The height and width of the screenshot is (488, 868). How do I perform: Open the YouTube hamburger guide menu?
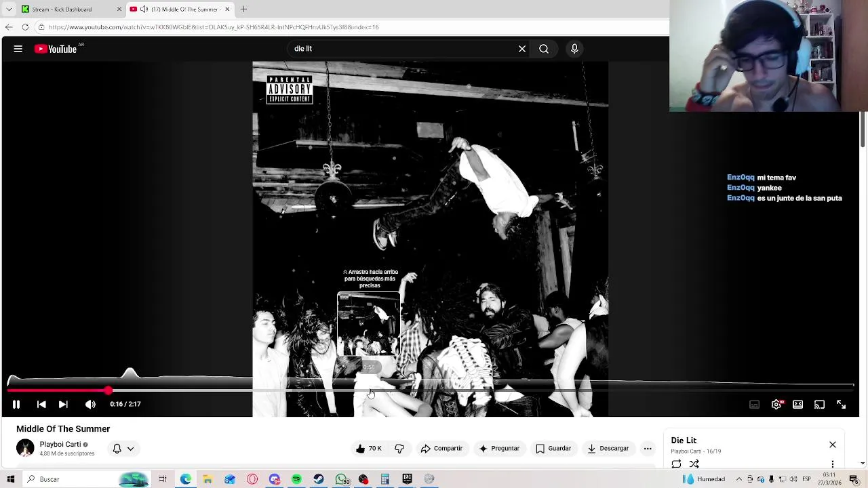click(x=18, y=49)
